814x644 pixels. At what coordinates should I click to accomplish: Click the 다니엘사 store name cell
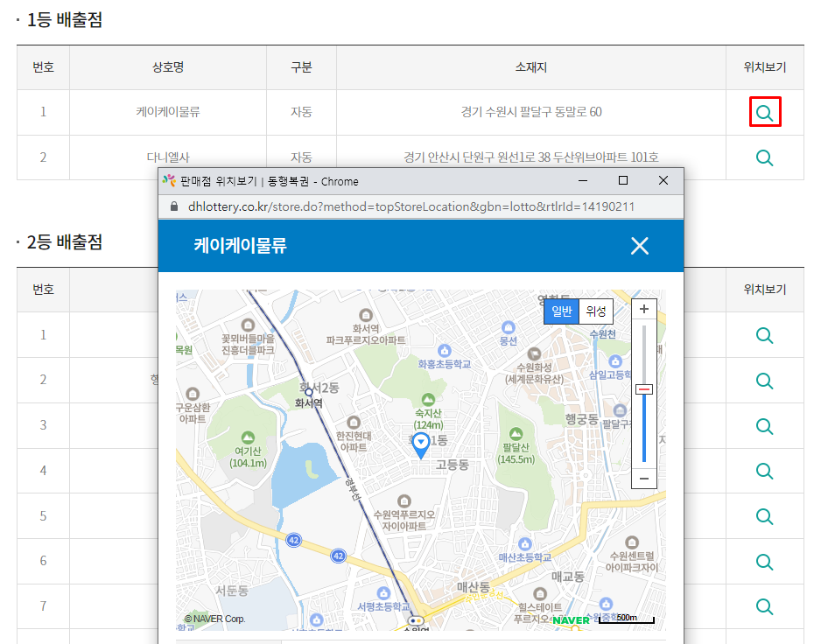click(x=168, y=157)
